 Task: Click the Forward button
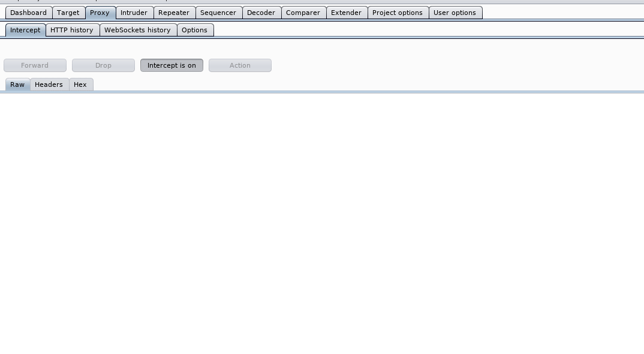(35, 65)
